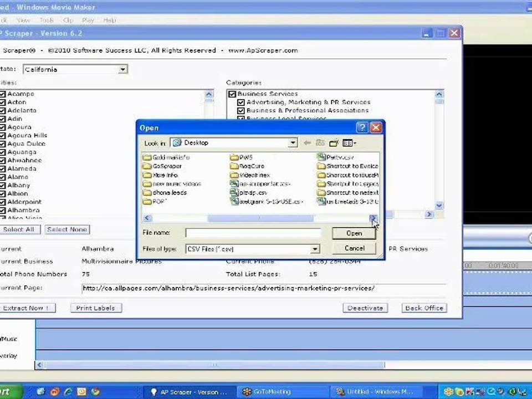Viewport: 532px width, 399px height.
Task: Click the cities list scroll up arrow
Action: tap(209, 94)
